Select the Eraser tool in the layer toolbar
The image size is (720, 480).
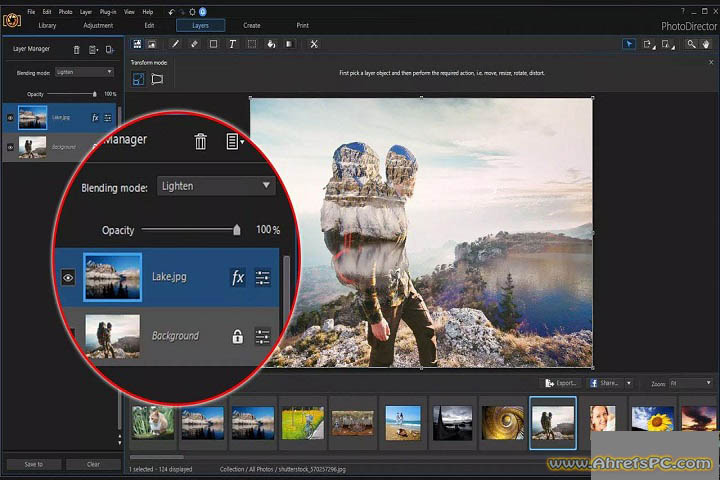pos(194,44)
